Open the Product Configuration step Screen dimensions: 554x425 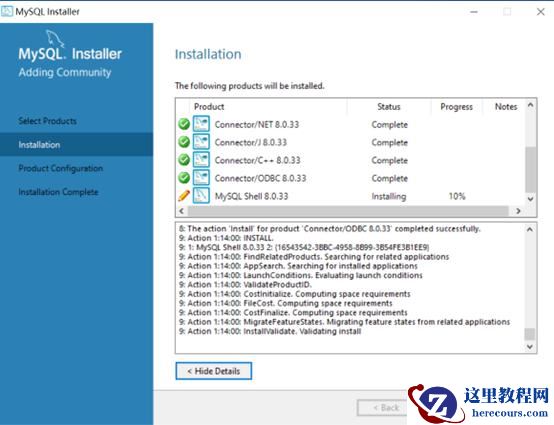tap(61, 168)
